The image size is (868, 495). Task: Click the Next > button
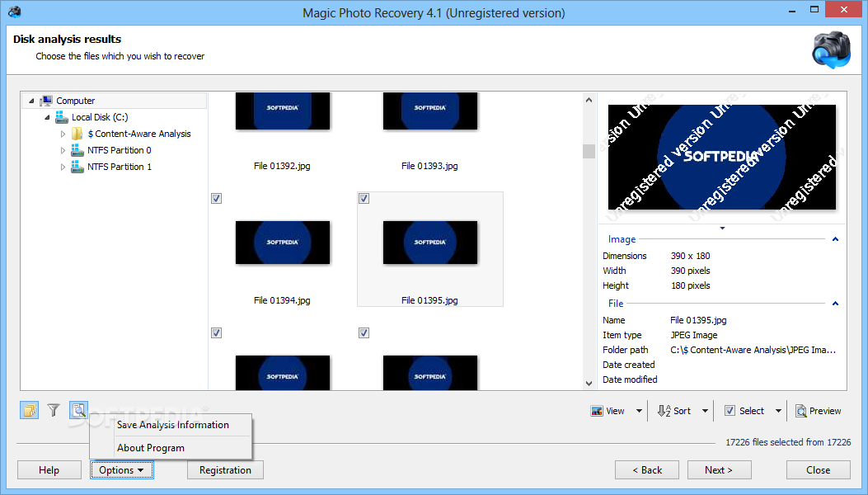click(719, 470)
